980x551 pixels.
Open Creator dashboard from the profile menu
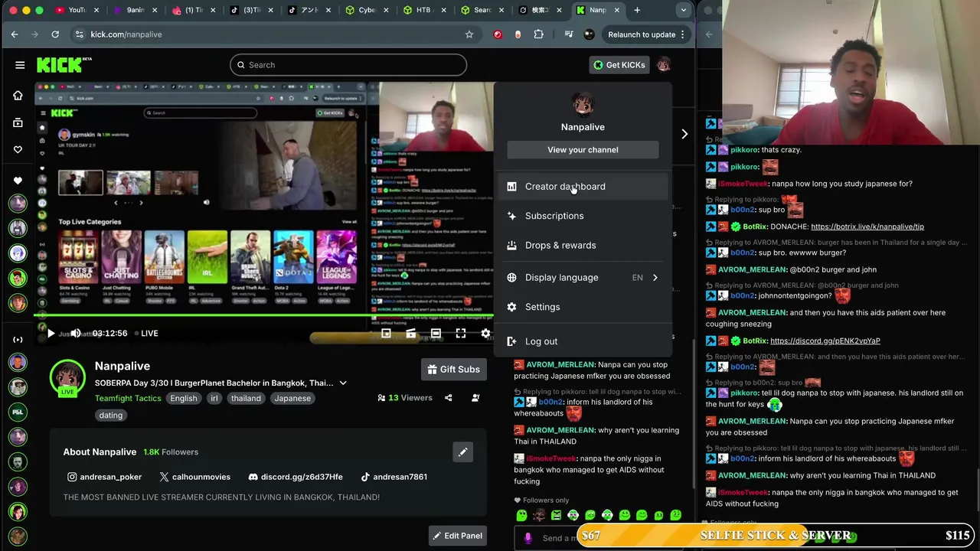pos(583,187)
